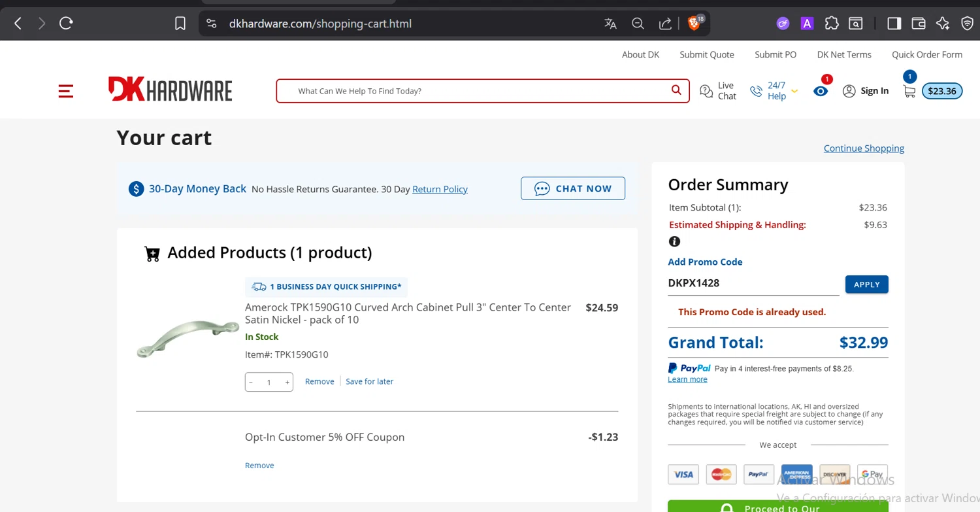Click the share page icon

665,24
